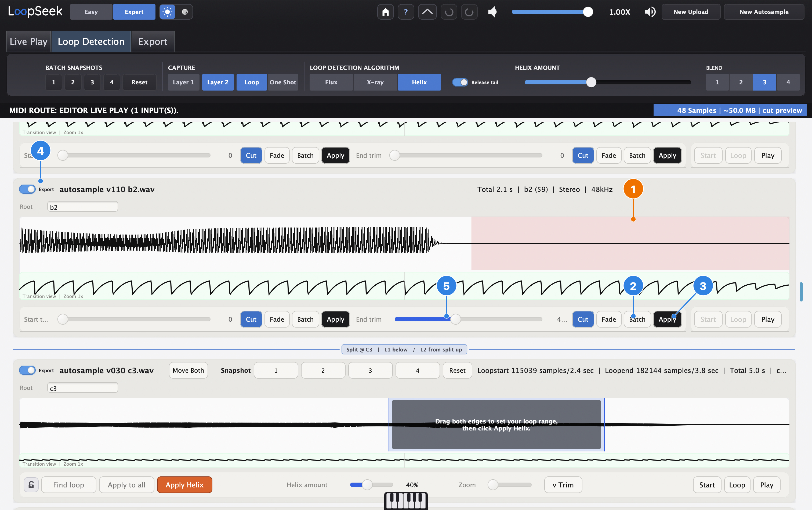Image resolution: width=812 pixels, height=510 pixels.
Task: Open the Live Play tab
Action: click(x=29, y=41)
